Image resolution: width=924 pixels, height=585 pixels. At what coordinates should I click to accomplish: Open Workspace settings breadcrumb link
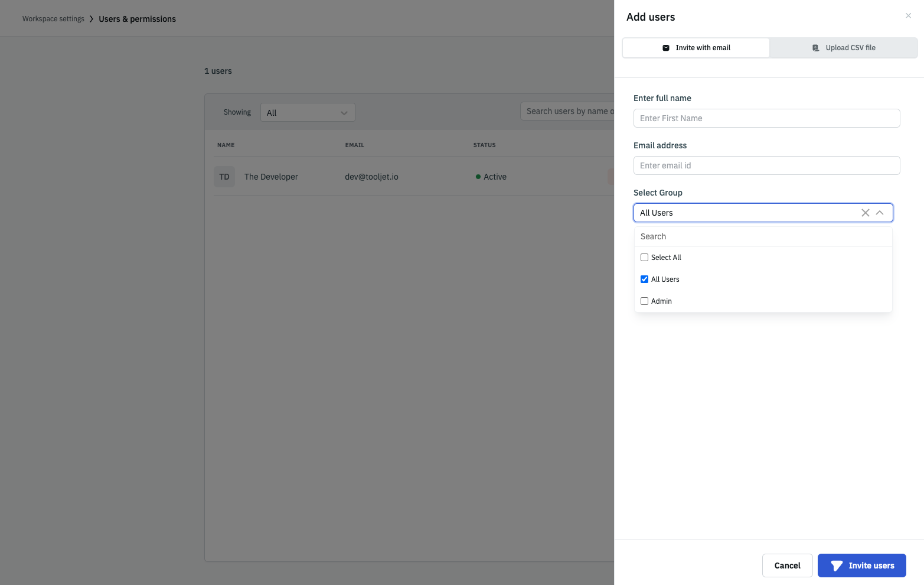(53, 19)
